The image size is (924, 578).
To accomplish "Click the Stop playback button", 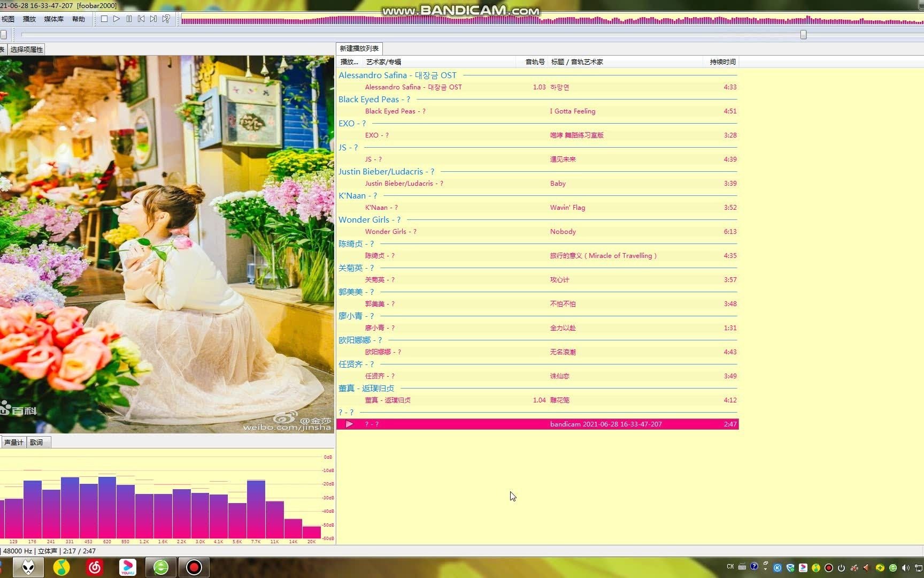I will (x=104, y=19).
